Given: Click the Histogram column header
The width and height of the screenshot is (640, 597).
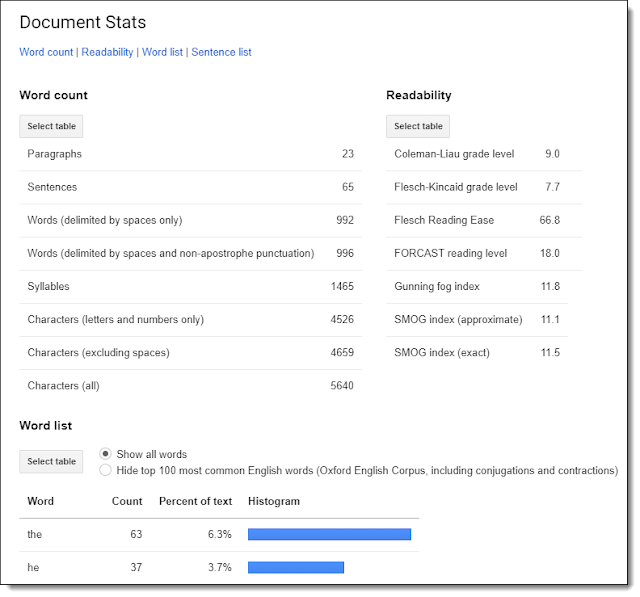Looking at the screenshot, I should 273,501.
